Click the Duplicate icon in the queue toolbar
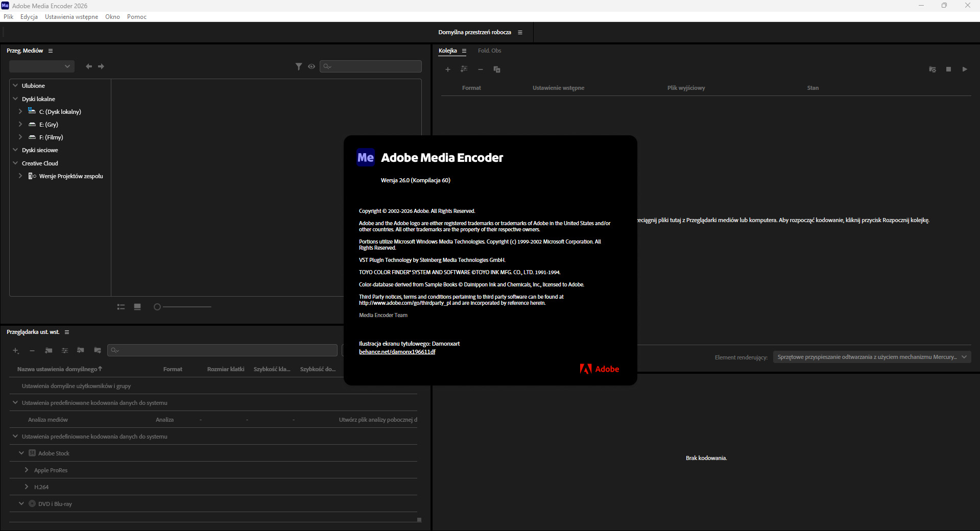 tap(497, 69)
